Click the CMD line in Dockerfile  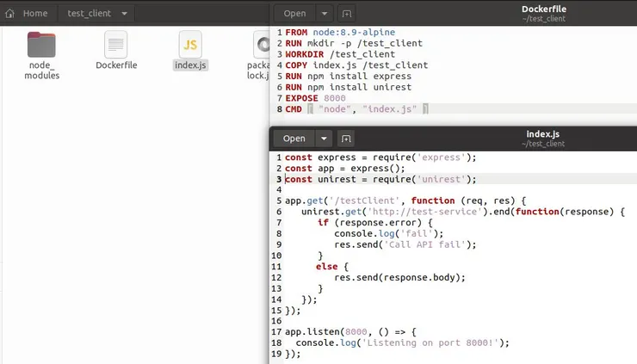[x=356, y=109]
